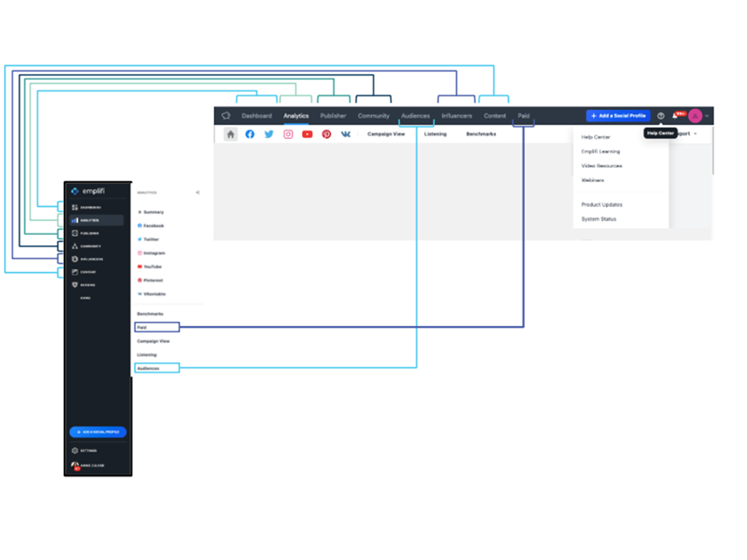Choose Product Updates in the help menu

[601, 205]
